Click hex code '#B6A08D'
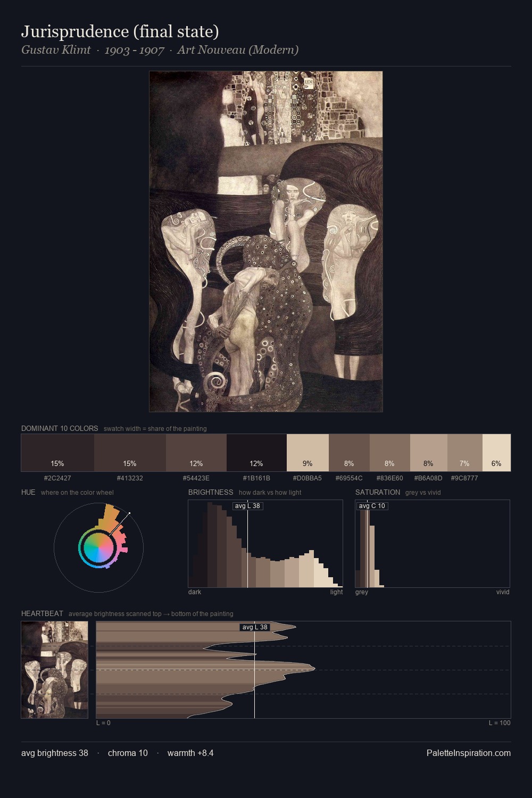 click(x=428, y=478)
